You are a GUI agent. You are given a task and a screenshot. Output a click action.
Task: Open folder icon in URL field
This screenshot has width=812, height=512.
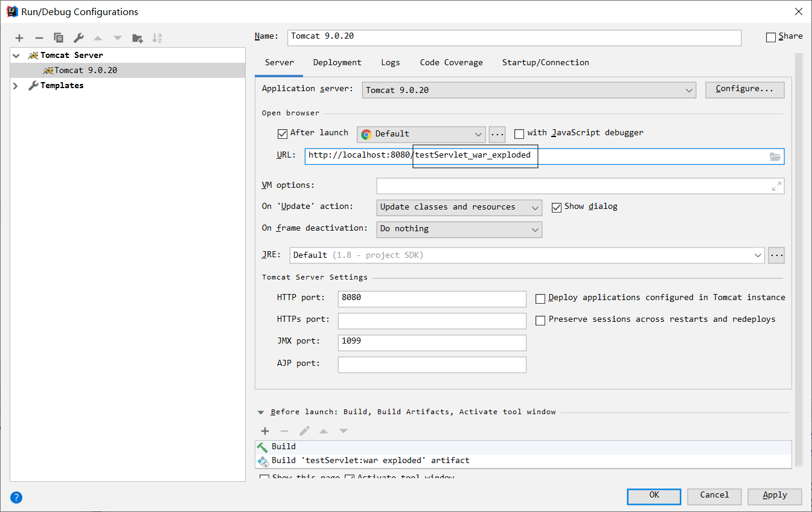point(775,156)
